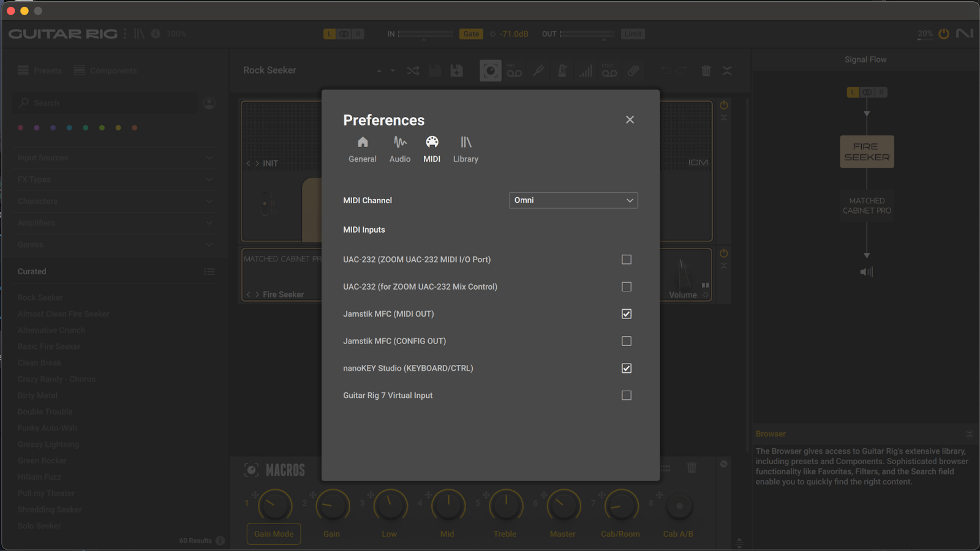Viewport: 980px width, 551px height.
Task: Uncheck Jamstik MFC (MIDI OUT) input
Action: [x=627, y=314]
